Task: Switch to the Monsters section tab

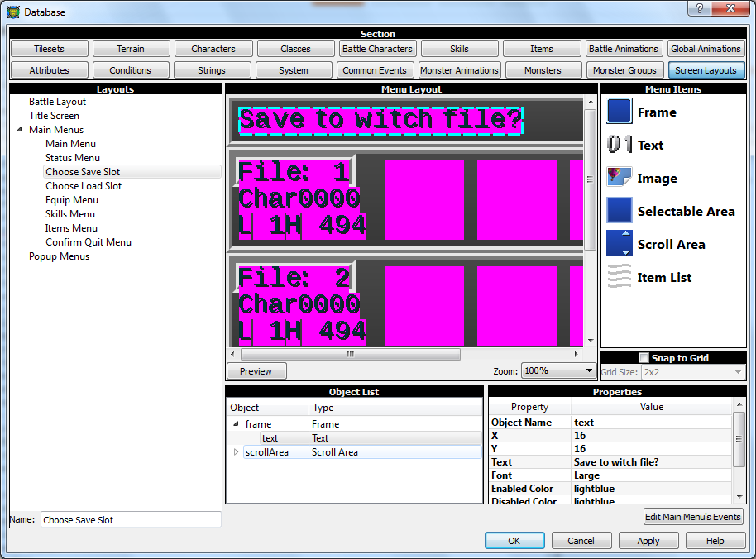Action: click(543, 70)
